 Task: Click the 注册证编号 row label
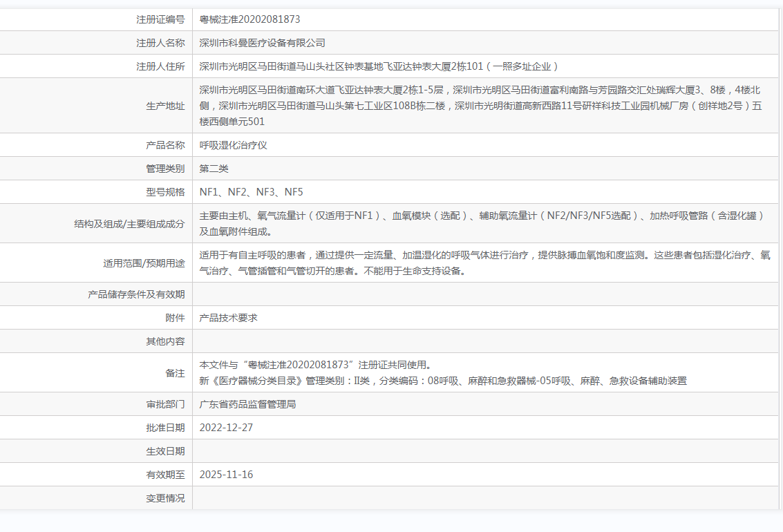coord(160,19)
